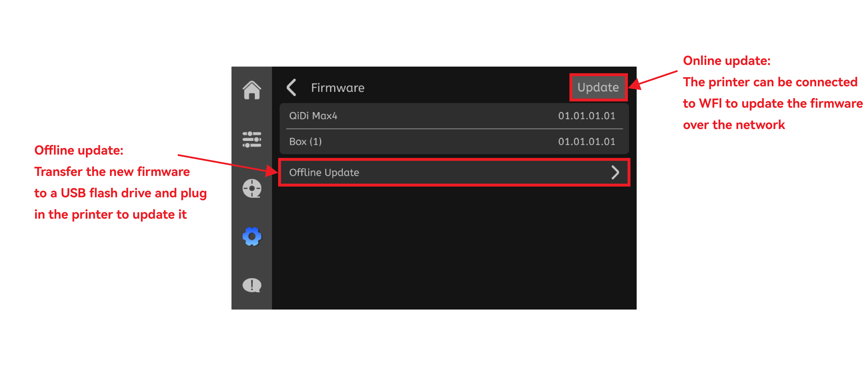Open the sliders adjustment panel icon
Screen dimensions: 868x376
pyautogui.click(x=252, y=139)
